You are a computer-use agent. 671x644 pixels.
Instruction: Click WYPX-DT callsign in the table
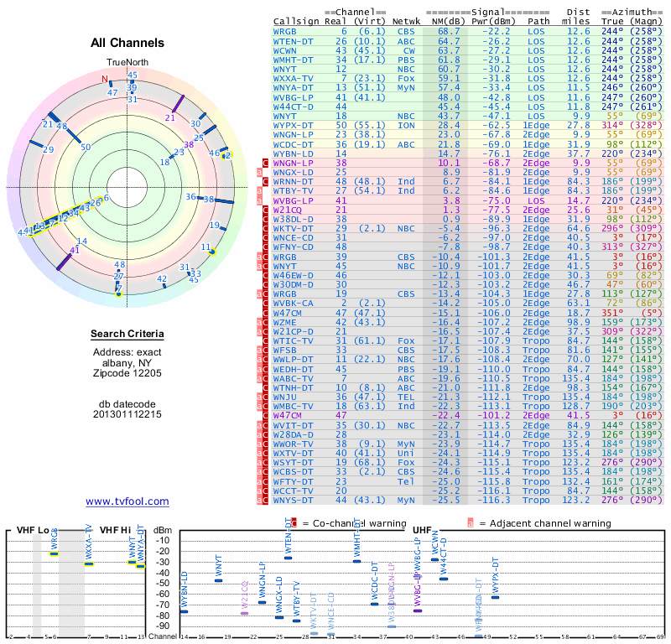[x=293, y=126]
